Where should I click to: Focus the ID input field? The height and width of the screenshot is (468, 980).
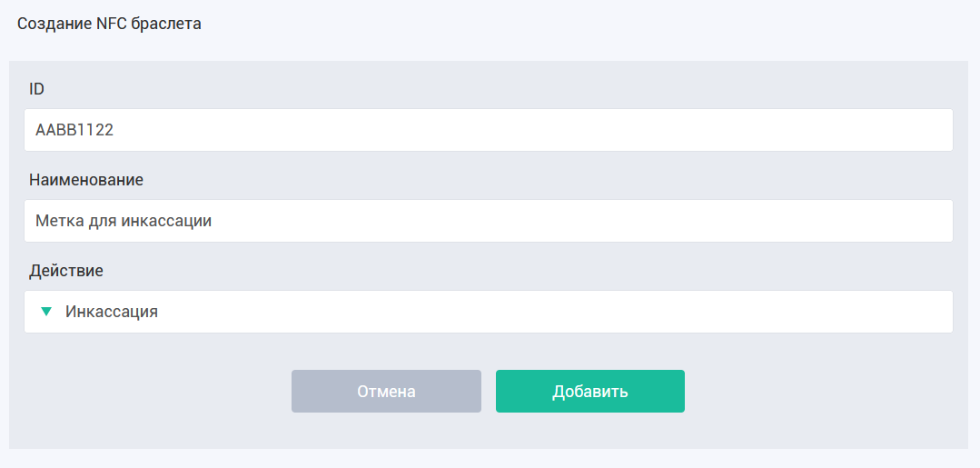point(488,130)
